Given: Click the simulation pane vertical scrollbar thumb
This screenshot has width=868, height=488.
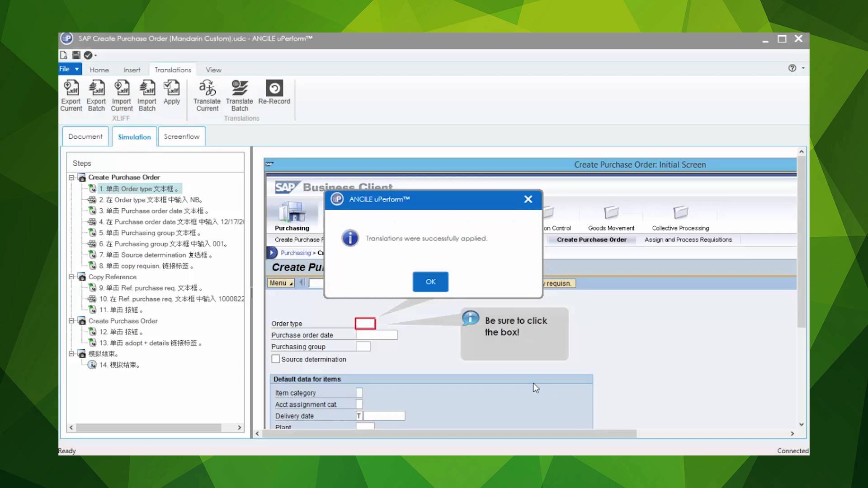Looking at the screenshot, I should tap(802, 242).
